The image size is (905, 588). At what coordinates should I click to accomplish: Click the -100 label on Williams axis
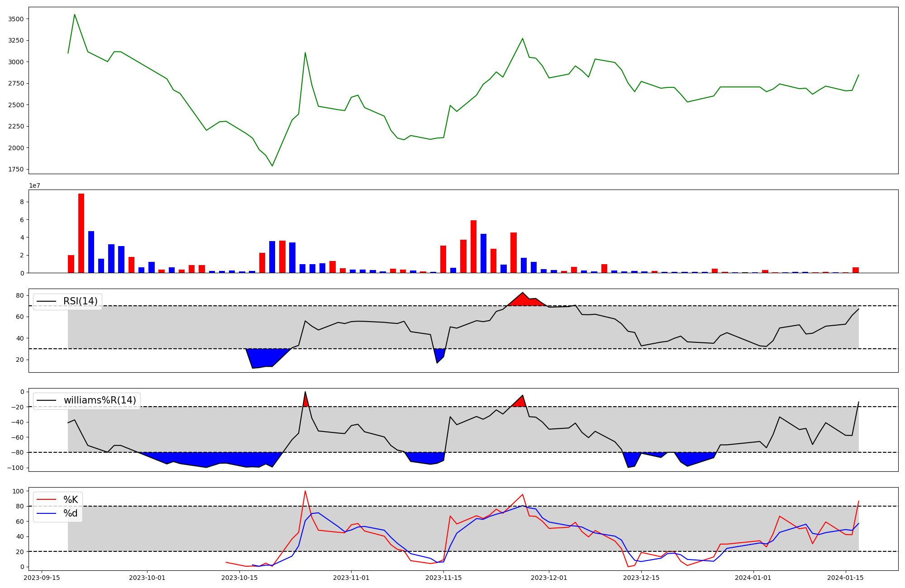point(15,468)
